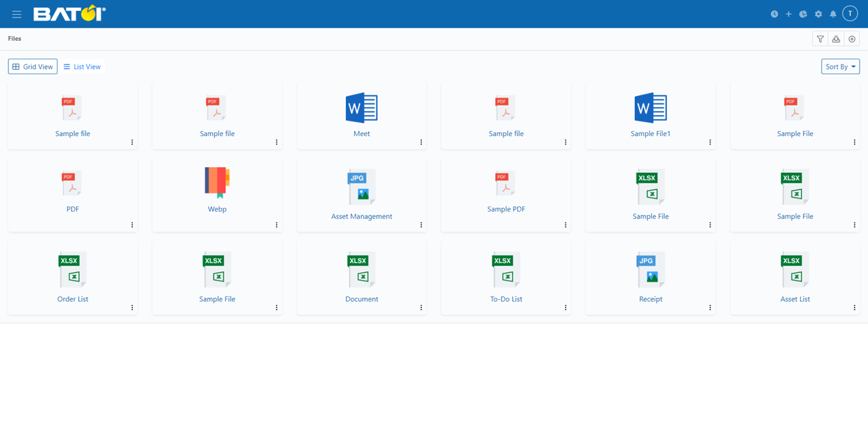This screenshot has height=438, width=868.
Task: Click the circled plus add file icon
Action: 852,39
